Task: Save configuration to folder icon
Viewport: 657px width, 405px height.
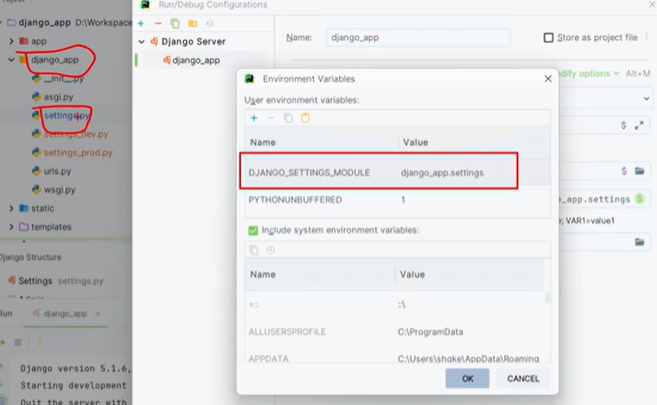Action: (193, 23)
